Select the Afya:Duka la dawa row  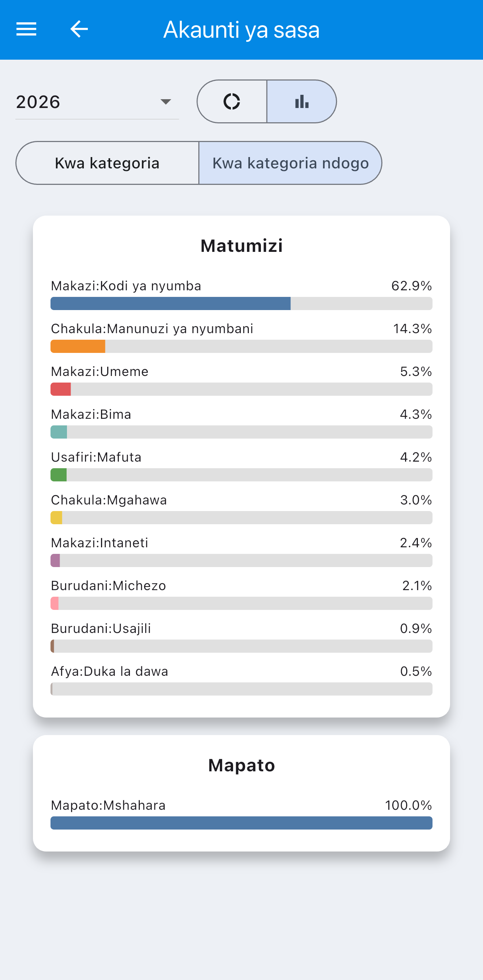(x=241, y=680)
